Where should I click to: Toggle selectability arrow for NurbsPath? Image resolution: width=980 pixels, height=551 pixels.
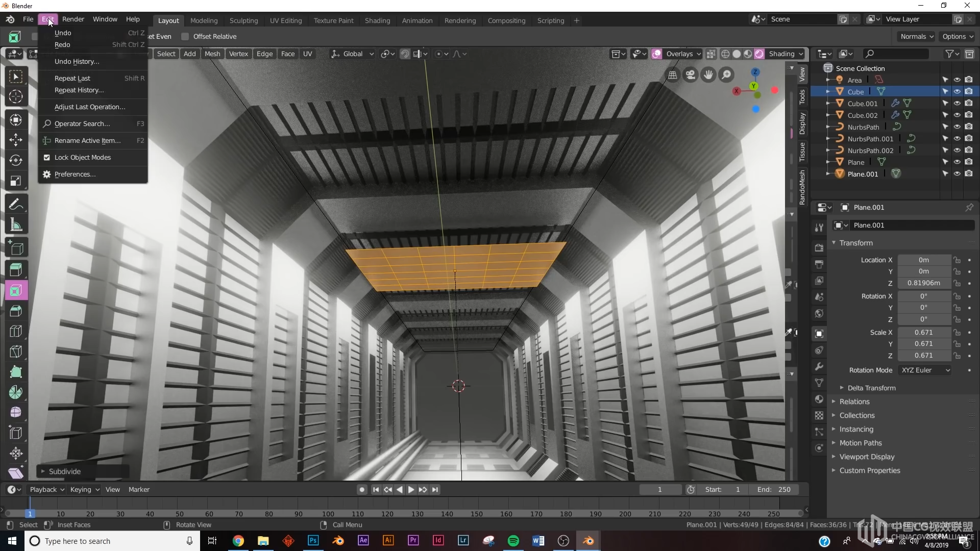[x=945, y=127]
